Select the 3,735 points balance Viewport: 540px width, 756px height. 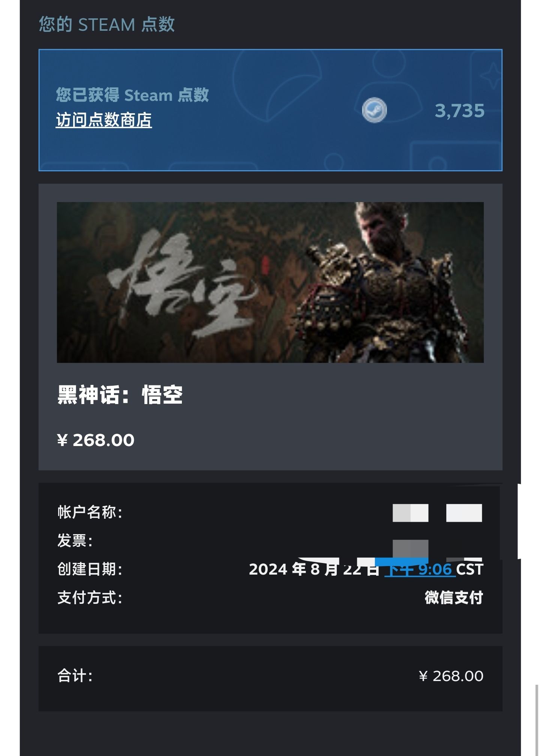(x=460, y=111)
